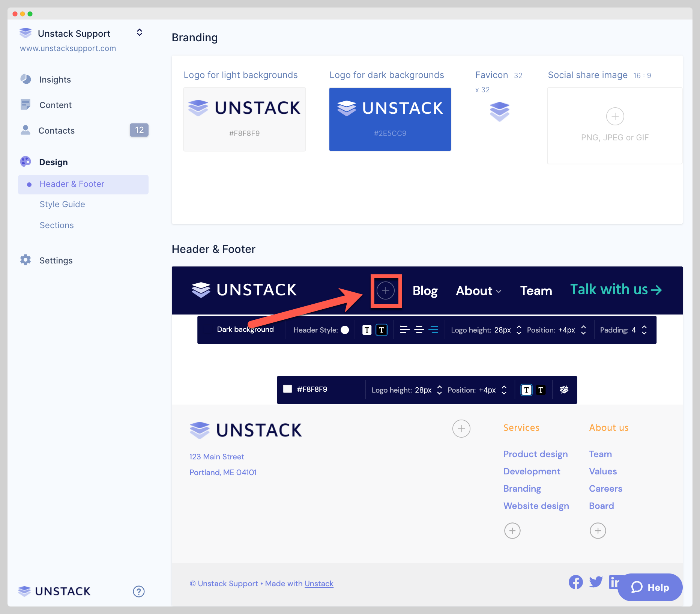The image size is (700, 614).
Task: Add a social share image
Action: click(615, 117)
